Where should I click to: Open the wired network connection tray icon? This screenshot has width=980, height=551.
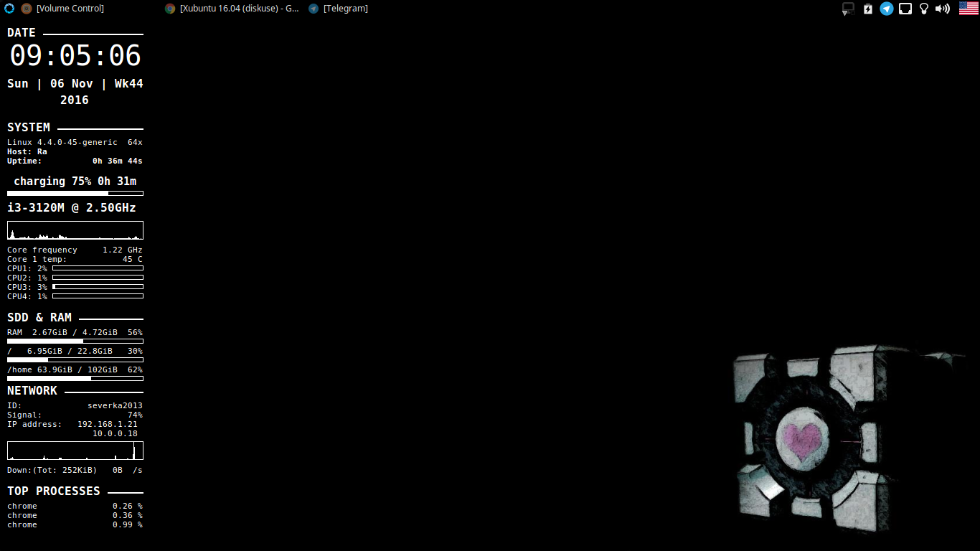pyautogui.click(x=905, y=9)
